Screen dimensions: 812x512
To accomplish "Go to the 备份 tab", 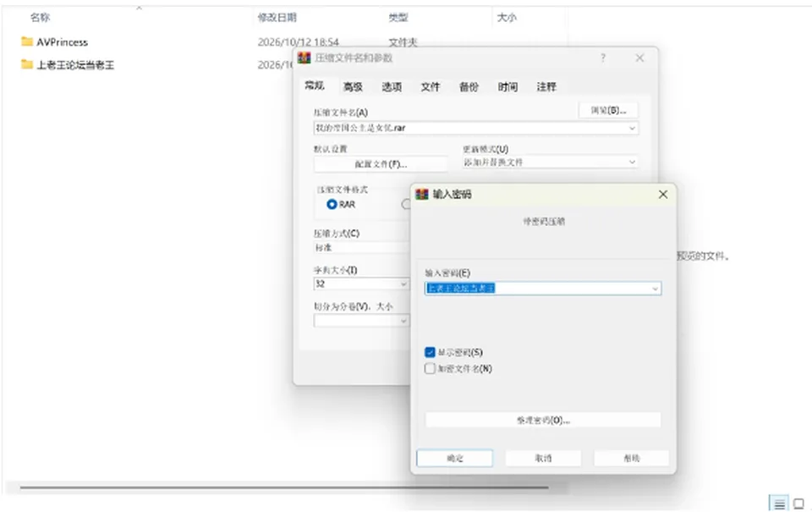I will coord(469,87).
